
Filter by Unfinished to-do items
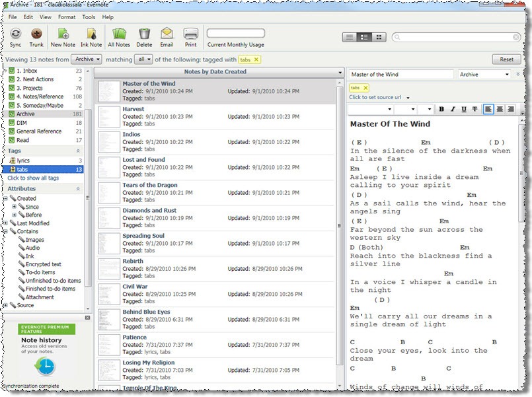(54, 281)
